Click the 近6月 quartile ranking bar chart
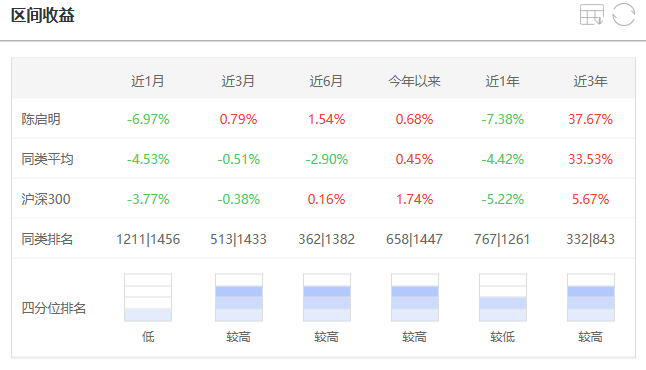646x370 pixels. pyautogui.click(x=327, y=297)
